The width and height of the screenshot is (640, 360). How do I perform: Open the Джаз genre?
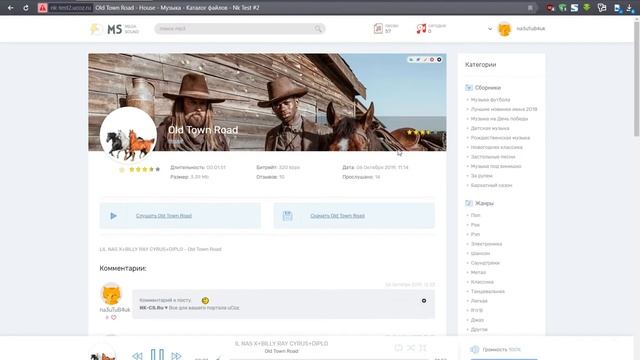[x=477, y=320]
